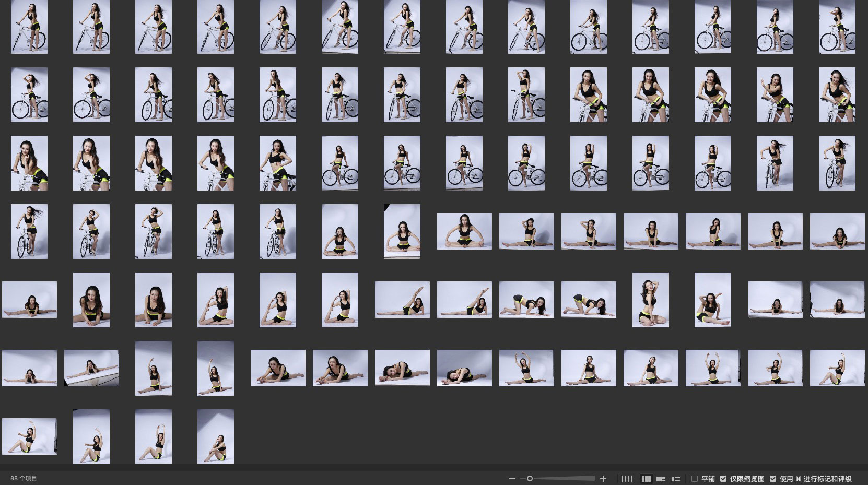Select the first thumbnail in the top row

[29, 27]
